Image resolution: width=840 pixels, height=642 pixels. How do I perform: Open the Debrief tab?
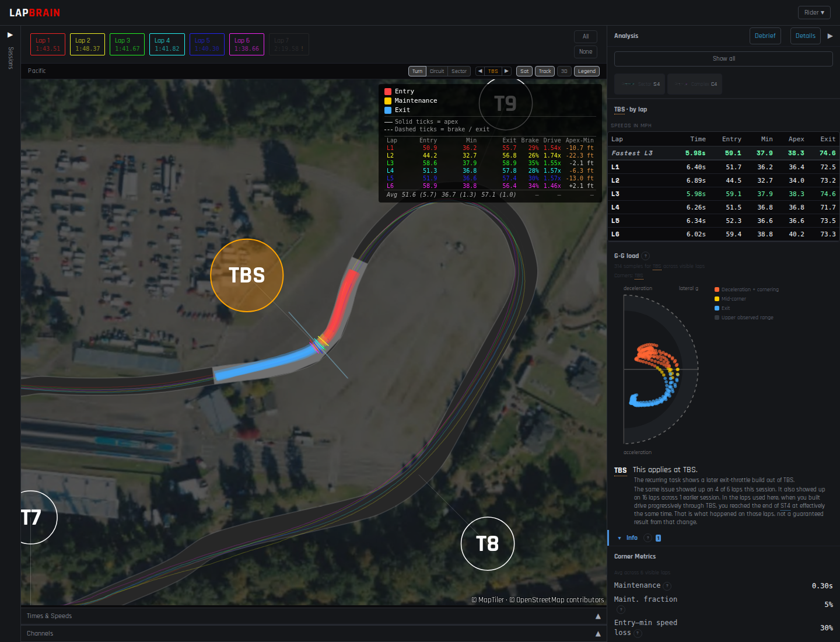[765, 36]
